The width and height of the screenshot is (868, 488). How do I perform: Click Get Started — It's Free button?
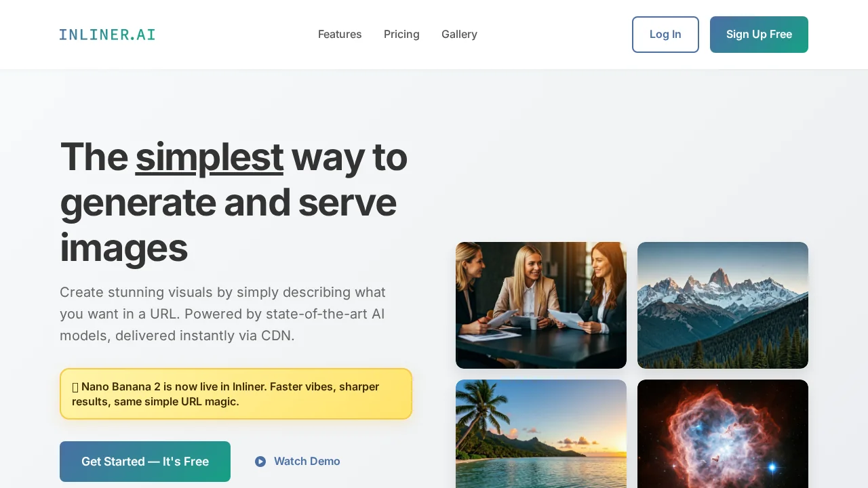145,462
